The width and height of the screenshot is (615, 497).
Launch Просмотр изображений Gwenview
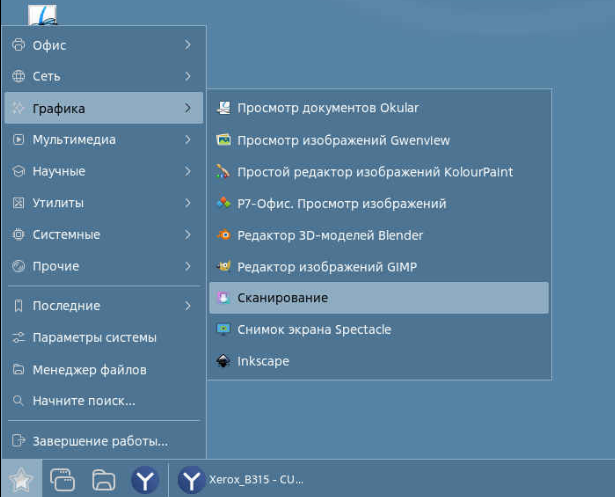(379, 140)
